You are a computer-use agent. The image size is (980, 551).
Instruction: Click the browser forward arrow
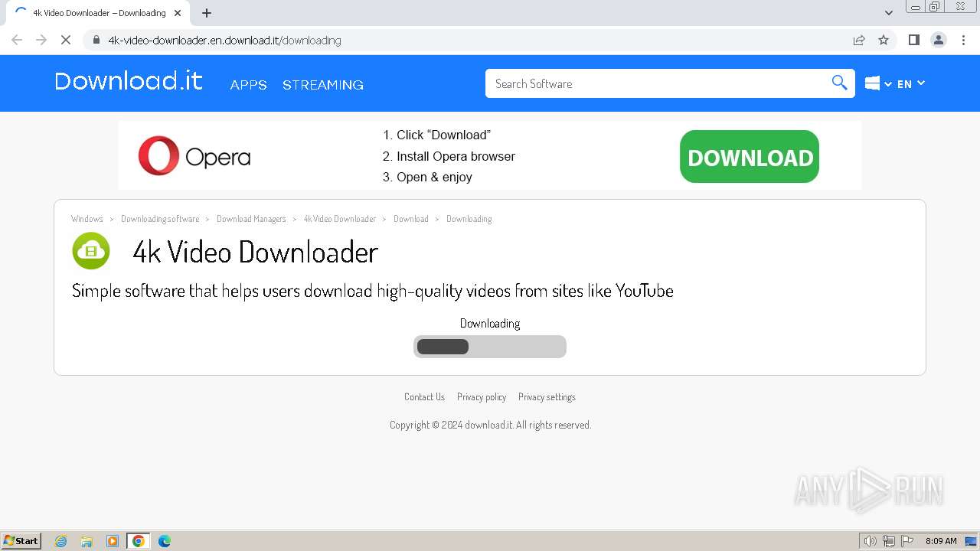click(41, 40)
